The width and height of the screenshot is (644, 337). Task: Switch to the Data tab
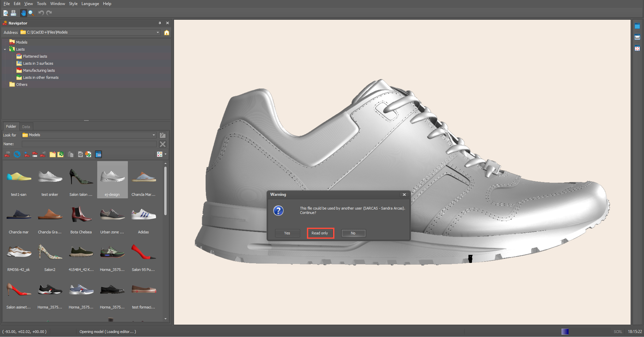(x=26, y=127)
